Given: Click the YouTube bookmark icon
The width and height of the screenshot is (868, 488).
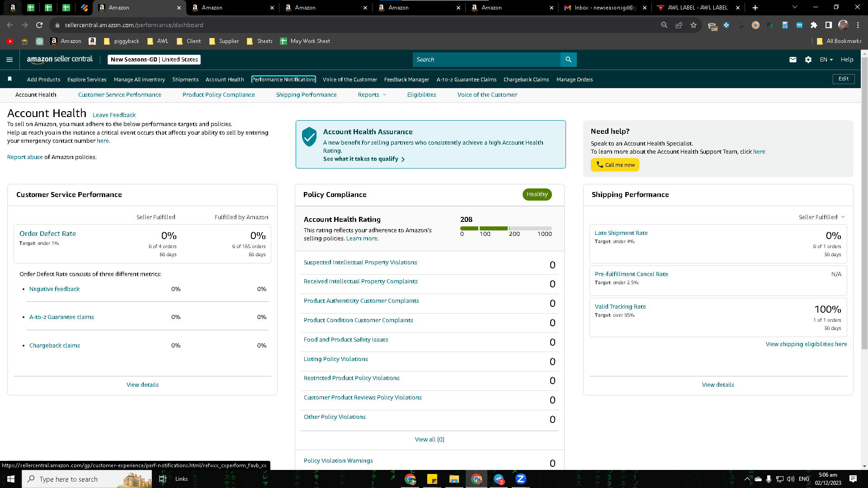Looking at the screenshot, I should point(10,41).
